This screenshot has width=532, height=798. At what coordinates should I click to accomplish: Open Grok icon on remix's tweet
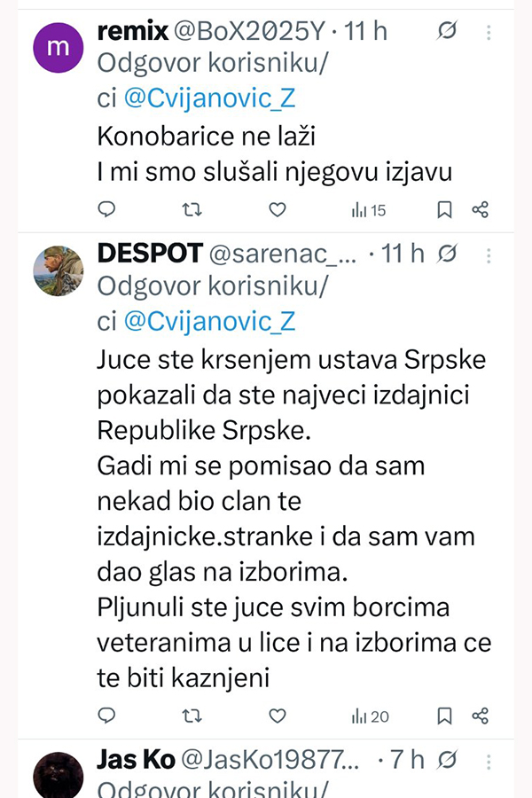click(x=448, y=31)
